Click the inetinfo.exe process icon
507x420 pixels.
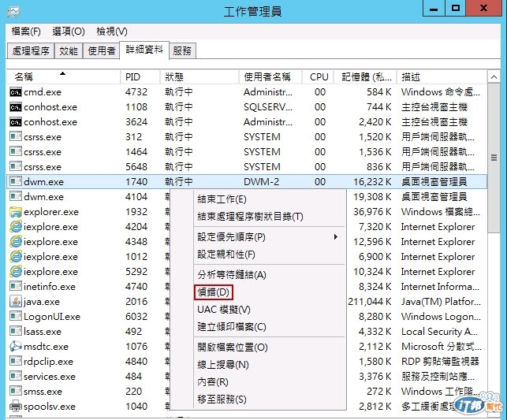point(16,287)
